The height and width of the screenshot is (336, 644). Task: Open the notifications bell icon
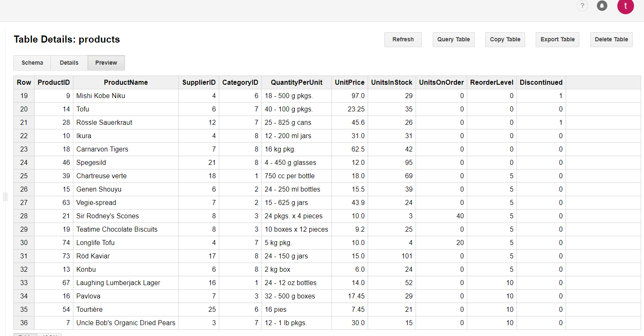(x=602, y=6)
